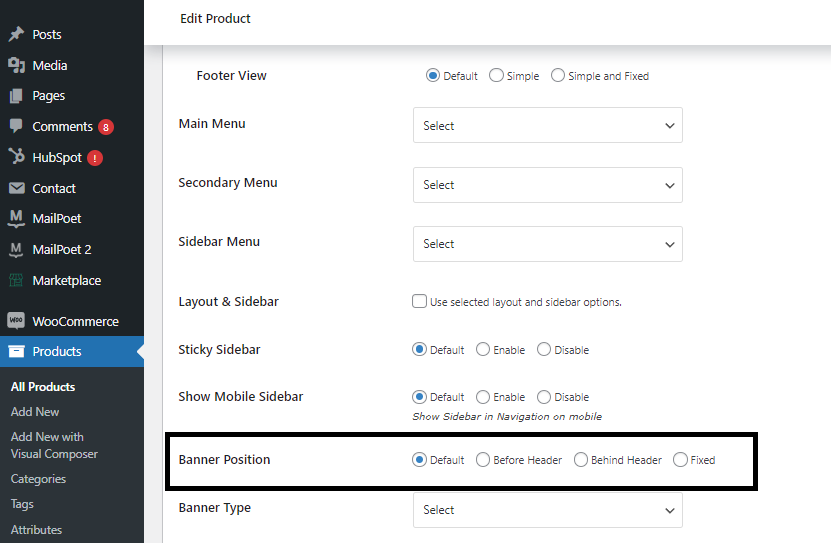831x543 pixels.
Task: Click the MailPoet 2 M icon
Action: (x=16, y=250)
